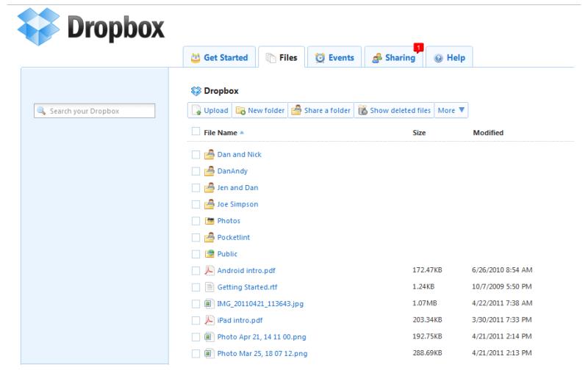Tick the Photos folder checkbox
This screenshot has height=370, width=588.
(x=196, y=221)
